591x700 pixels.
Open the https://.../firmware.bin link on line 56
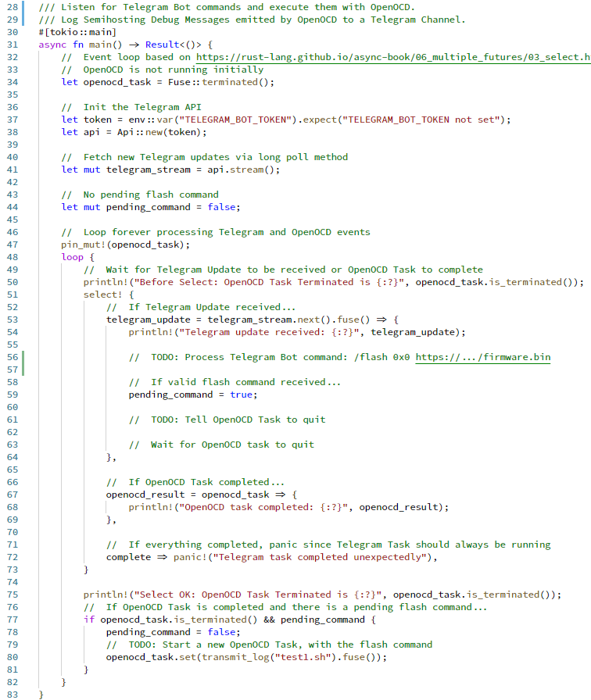pos(483,357)
